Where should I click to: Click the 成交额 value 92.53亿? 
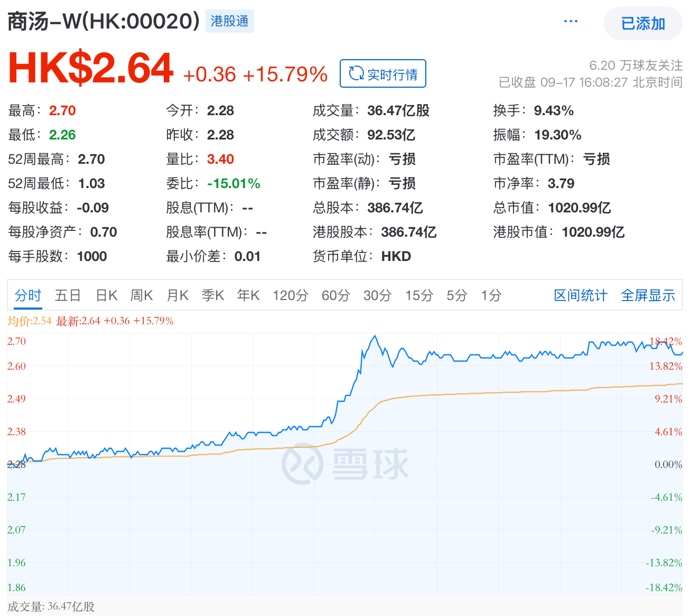[x=391, y=135]
